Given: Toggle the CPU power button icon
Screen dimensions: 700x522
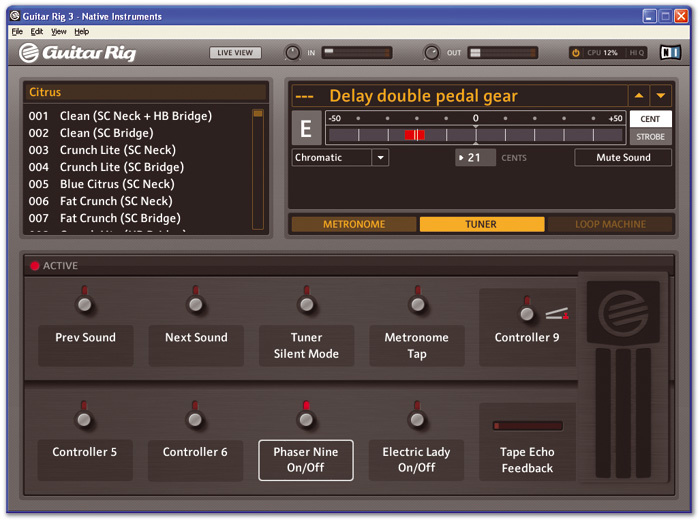Looking at the screenshot, I should 576,53.
